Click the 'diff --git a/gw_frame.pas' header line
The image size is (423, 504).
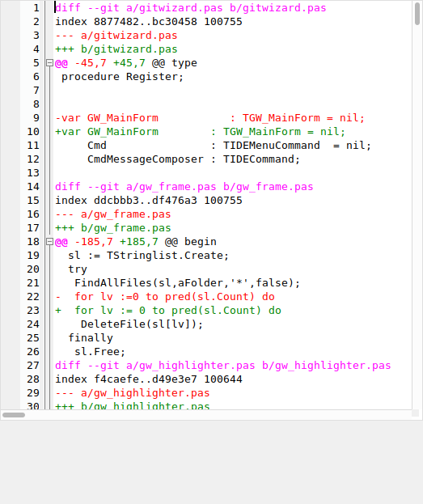(184, 186)
